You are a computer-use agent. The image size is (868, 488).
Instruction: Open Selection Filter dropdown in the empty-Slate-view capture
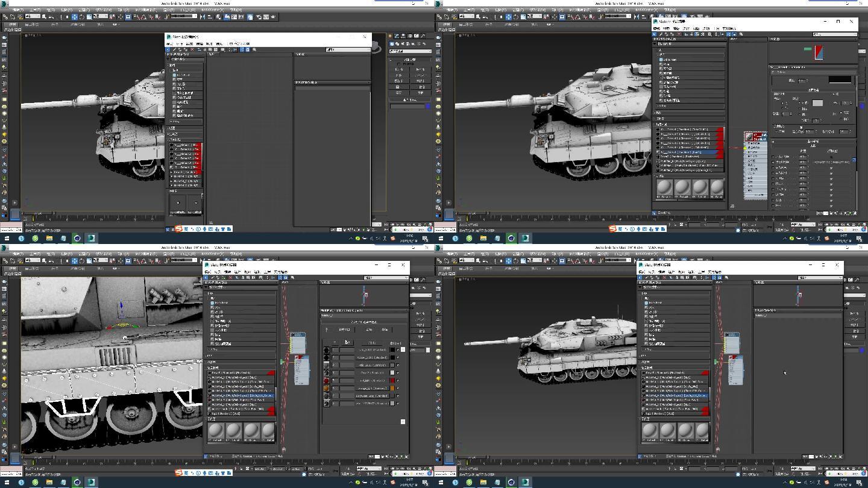coord(33,16)
